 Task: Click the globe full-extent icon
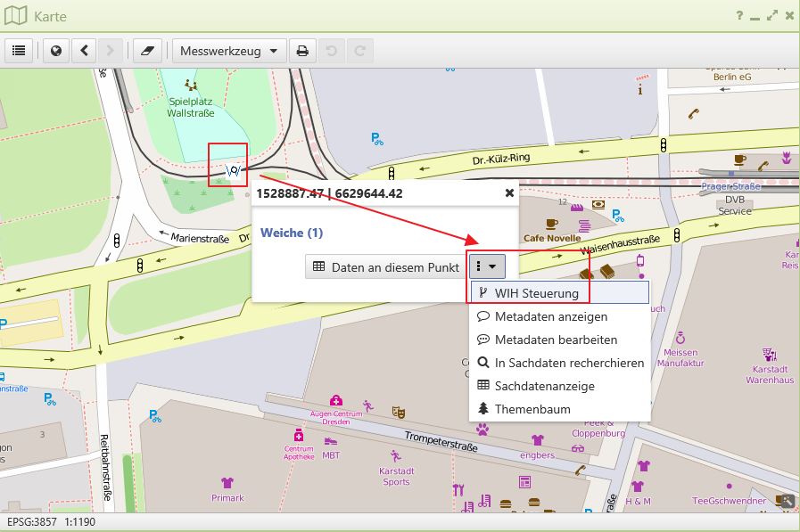click(x=55, y=51)
